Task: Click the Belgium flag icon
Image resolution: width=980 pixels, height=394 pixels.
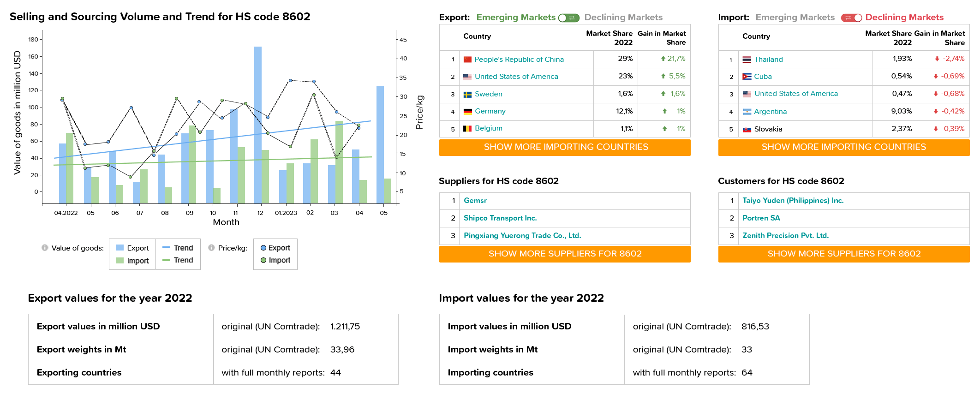Action: 467,129
